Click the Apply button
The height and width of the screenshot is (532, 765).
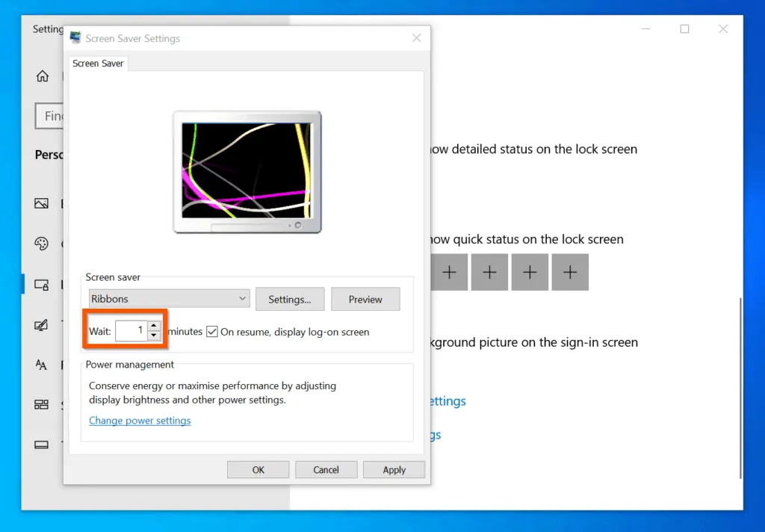click(x=394, y=470)
